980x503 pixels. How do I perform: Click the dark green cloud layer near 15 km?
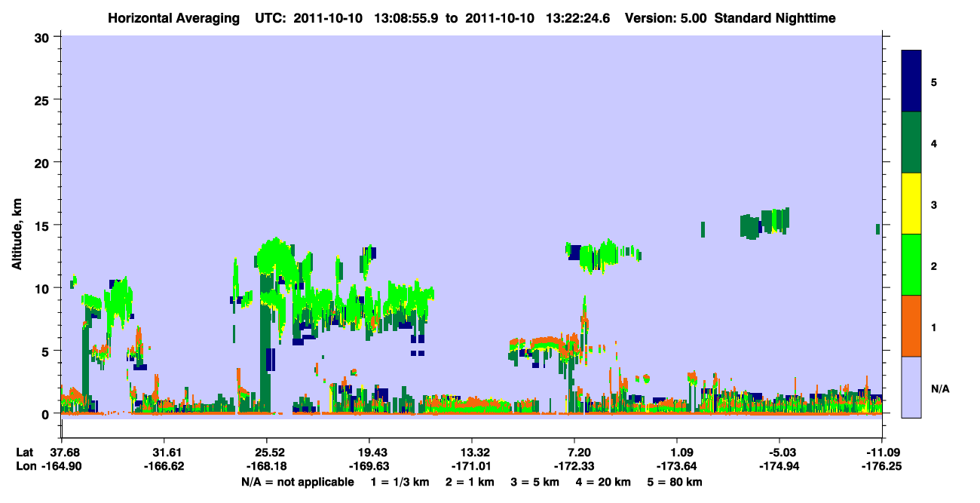[x=764, y=224]
